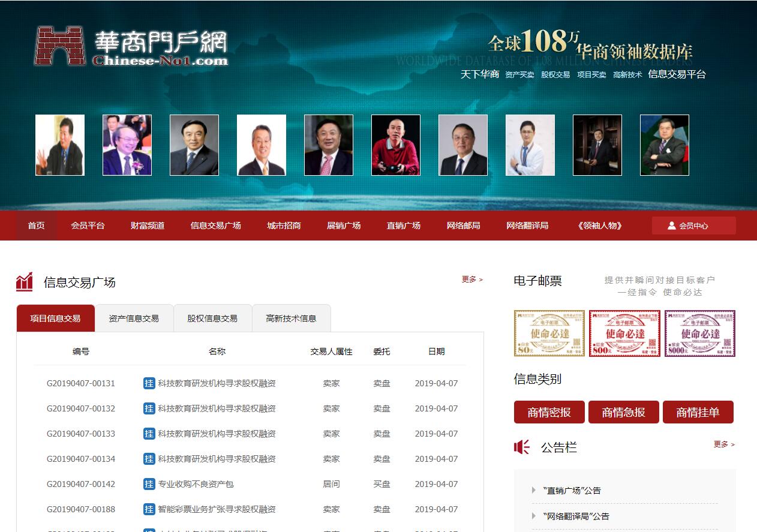Image resolution: width=757 pixels, height=532 pixels.
Task: Click the 商情密报 button
Action: coord(549,412)
